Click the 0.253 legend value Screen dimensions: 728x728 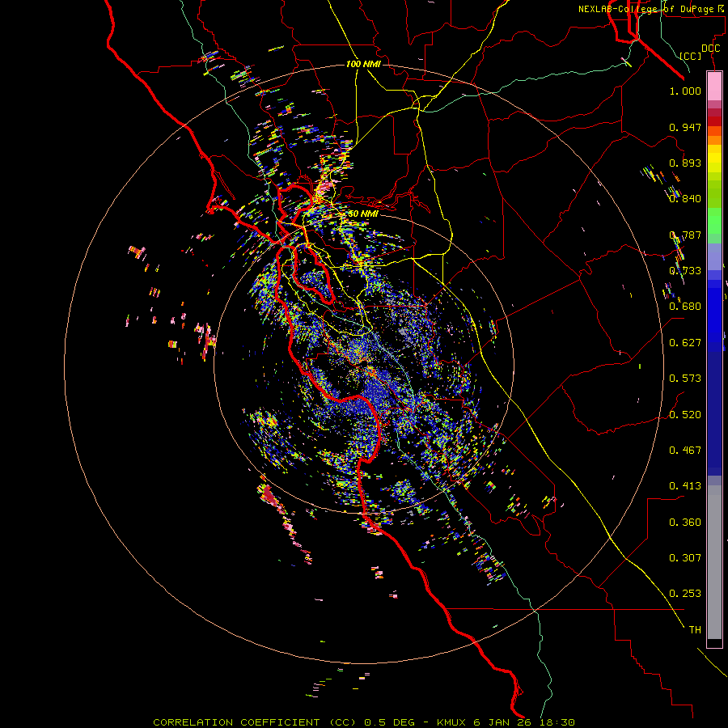click(685, 594)
